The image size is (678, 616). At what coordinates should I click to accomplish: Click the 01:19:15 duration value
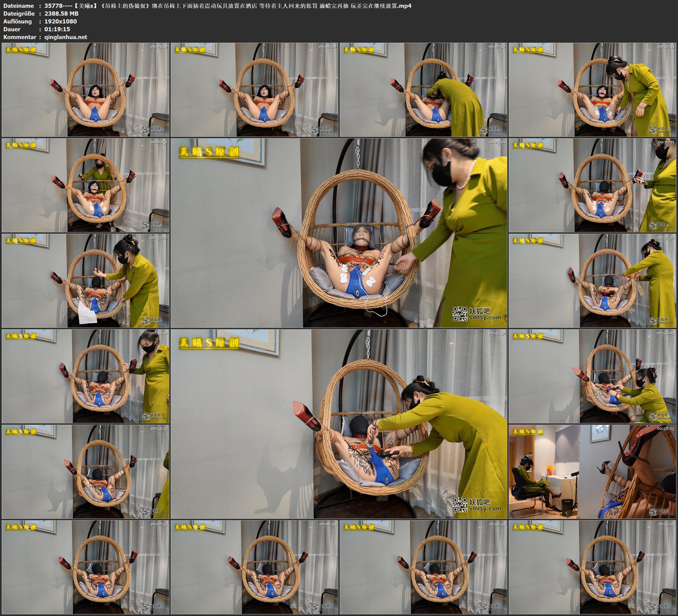pos(57,29)
